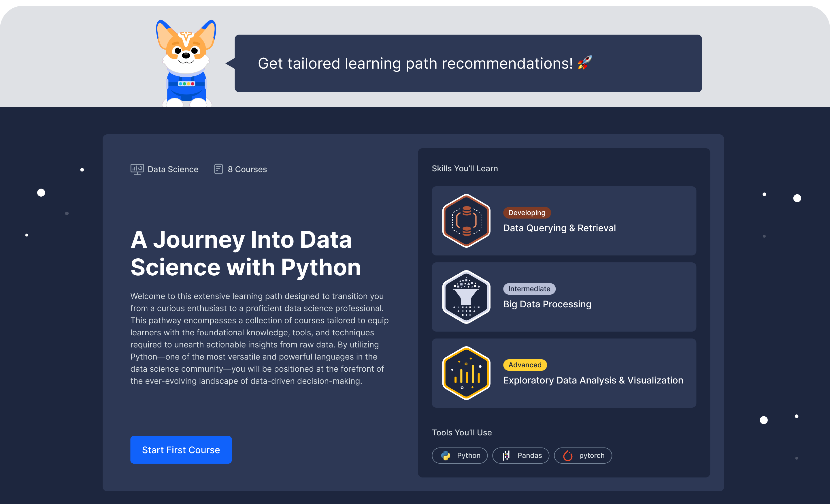This screenshot has width=830, height=504.
Task: Select the Developing skill level tag
Action: click(x=527, y=212)
